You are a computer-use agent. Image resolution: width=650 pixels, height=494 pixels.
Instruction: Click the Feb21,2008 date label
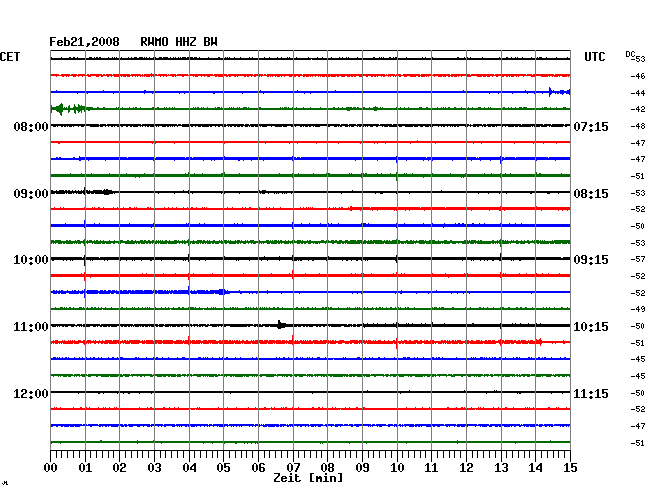tap(84, 42)
